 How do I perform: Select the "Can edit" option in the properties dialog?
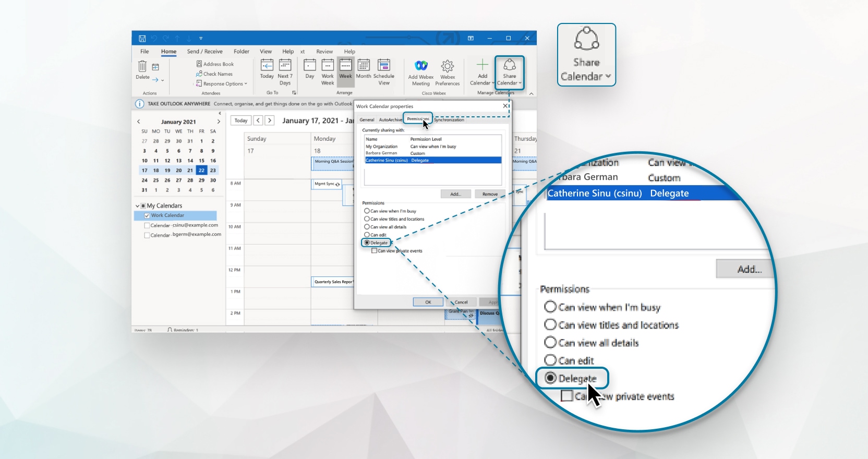click(x=367, y=235)
